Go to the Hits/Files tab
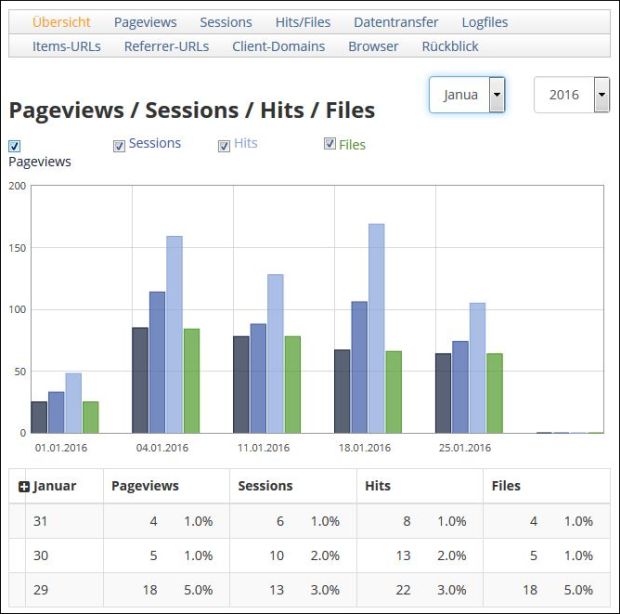 coord(303,22)
